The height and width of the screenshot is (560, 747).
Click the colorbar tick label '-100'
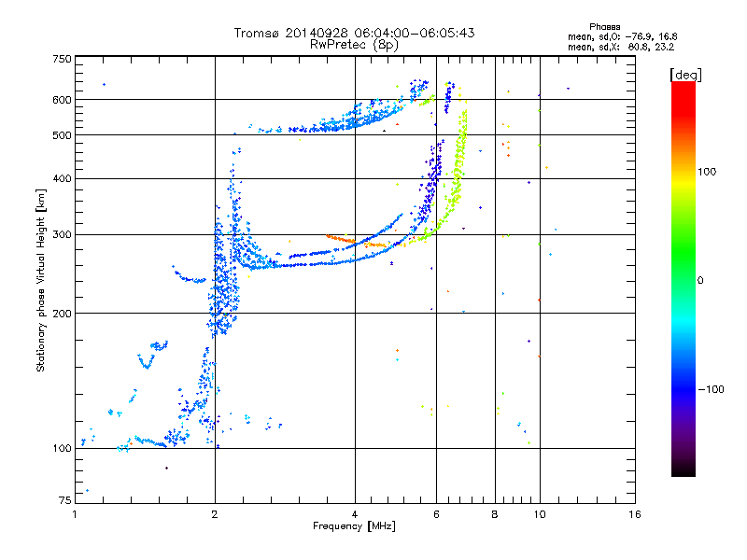[x=712, y=389]
